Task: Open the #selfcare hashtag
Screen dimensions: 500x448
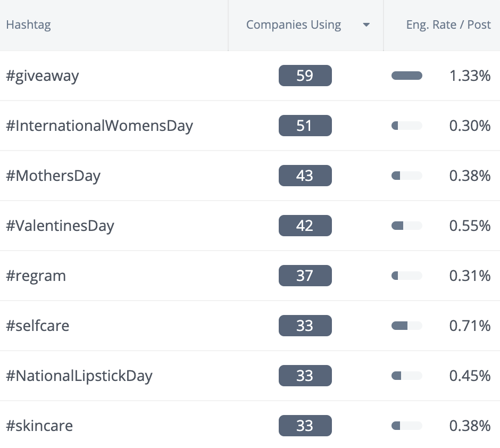Action: point(38,326)
